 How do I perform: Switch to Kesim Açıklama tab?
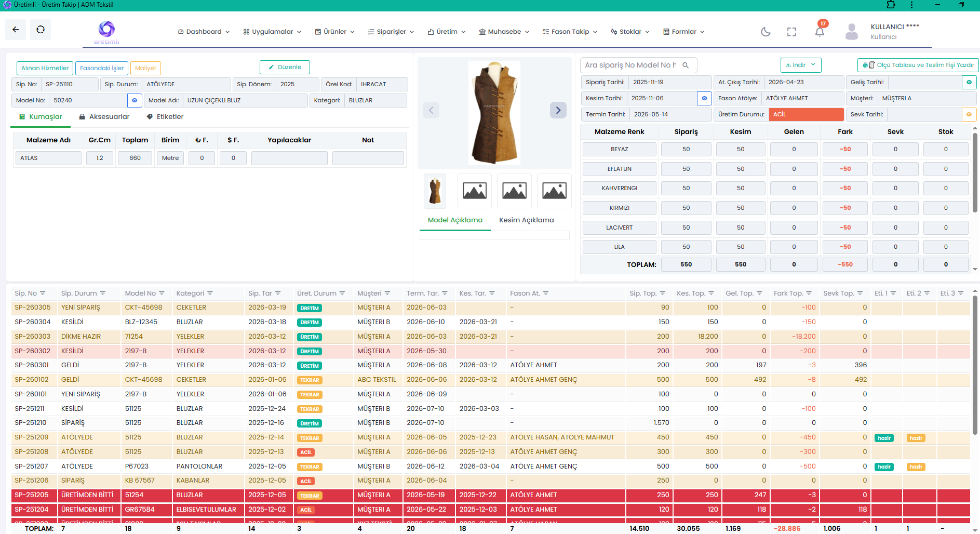(x=526, y=220)
